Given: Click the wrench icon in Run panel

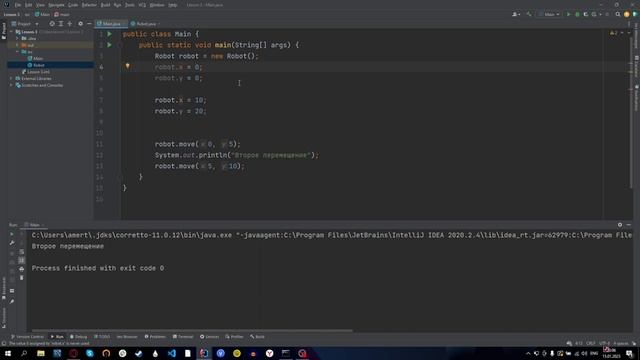Looking at the screenshot, I should (x=12, y=243).
